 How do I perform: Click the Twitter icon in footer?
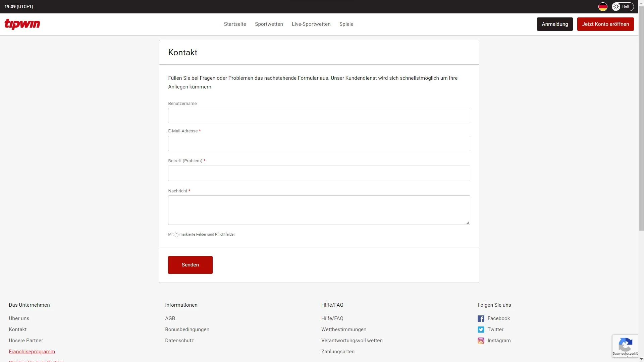(x=481, y=329)
